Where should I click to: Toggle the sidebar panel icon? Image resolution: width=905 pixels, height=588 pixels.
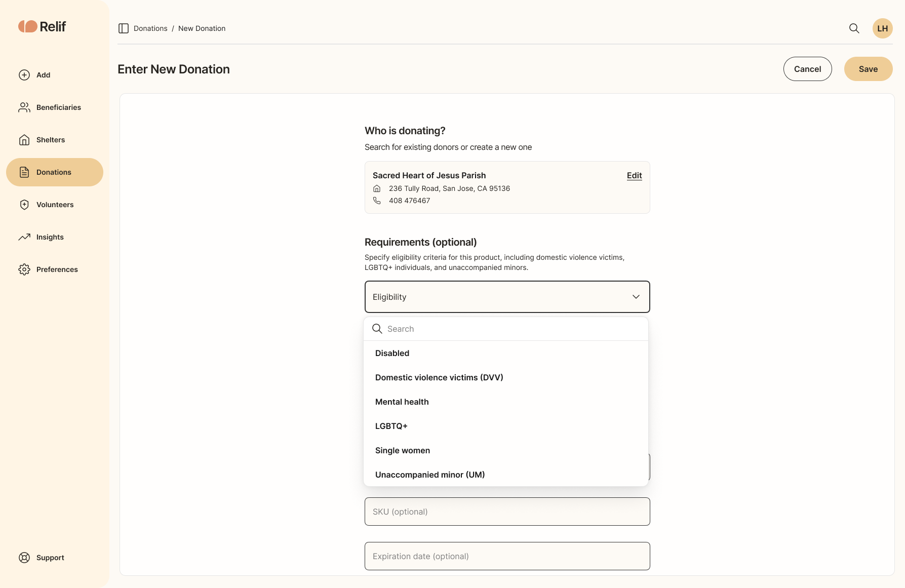[x=124, y=28]
